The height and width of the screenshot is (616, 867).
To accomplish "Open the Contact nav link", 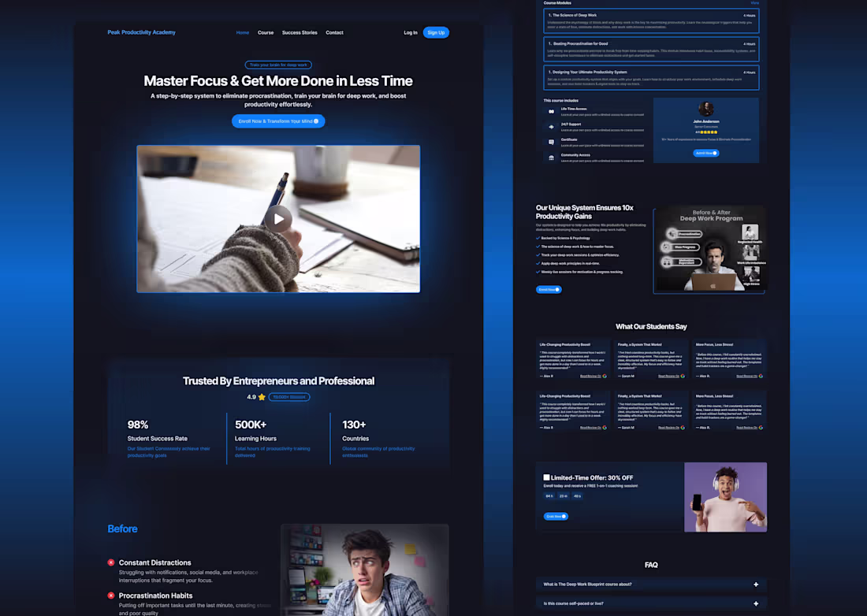I will pos(334,32).
